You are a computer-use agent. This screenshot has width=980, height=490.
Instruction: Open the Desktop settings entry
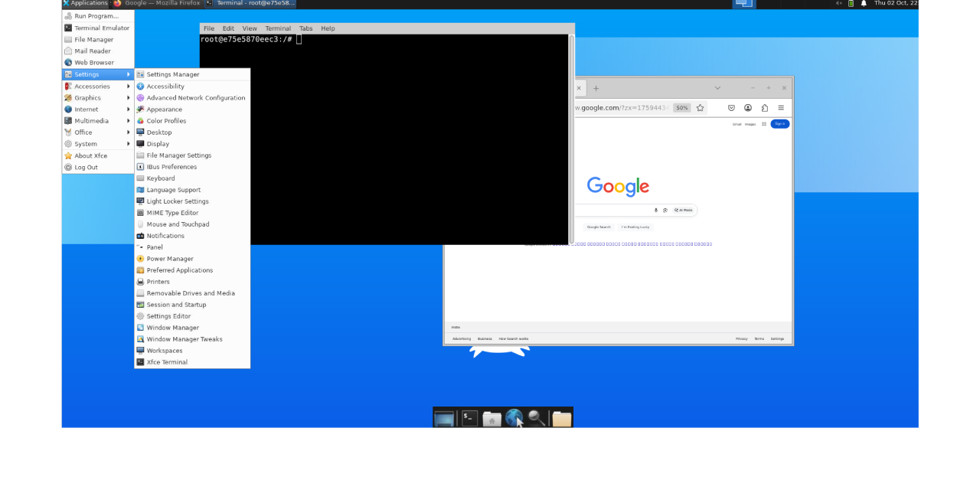click(x=192, y=132)
